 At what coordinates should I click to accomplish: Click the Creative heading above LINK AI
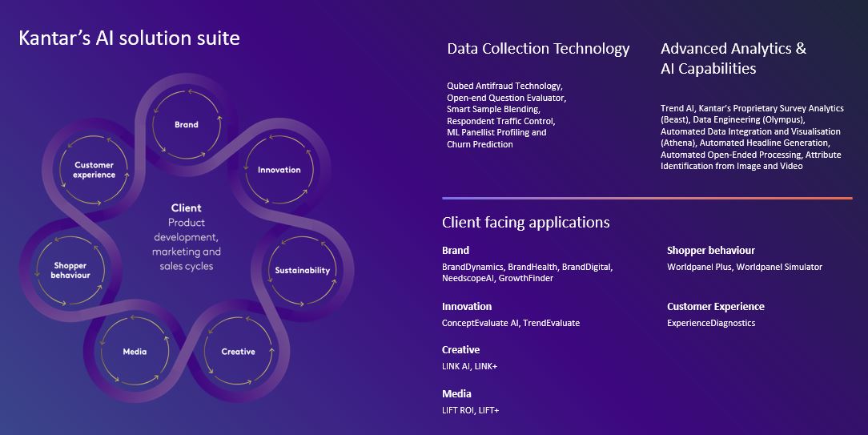(460, 349)
